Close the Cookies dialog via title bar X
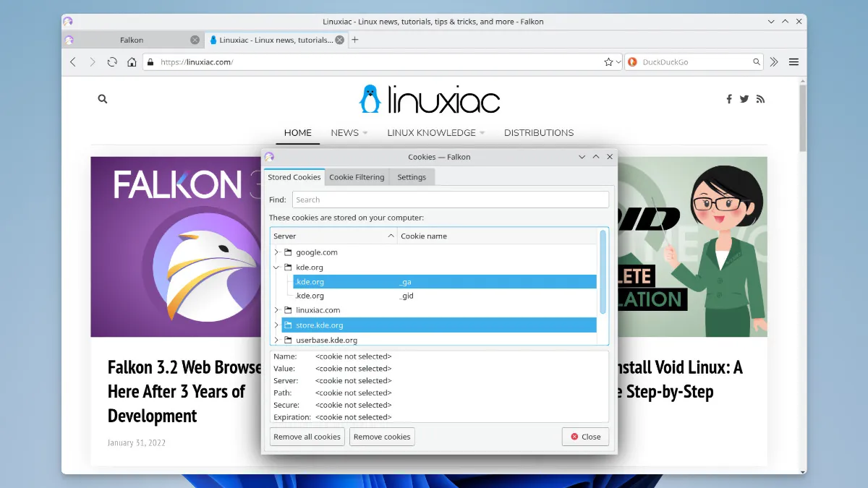The image size is (868, 488). click(x=610, y=157)
